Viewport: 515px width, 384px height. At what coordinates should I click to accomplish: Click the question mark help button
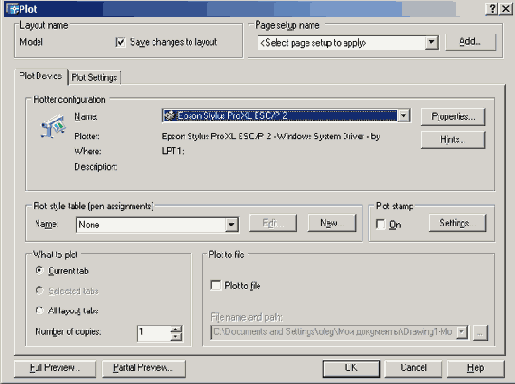492,9
